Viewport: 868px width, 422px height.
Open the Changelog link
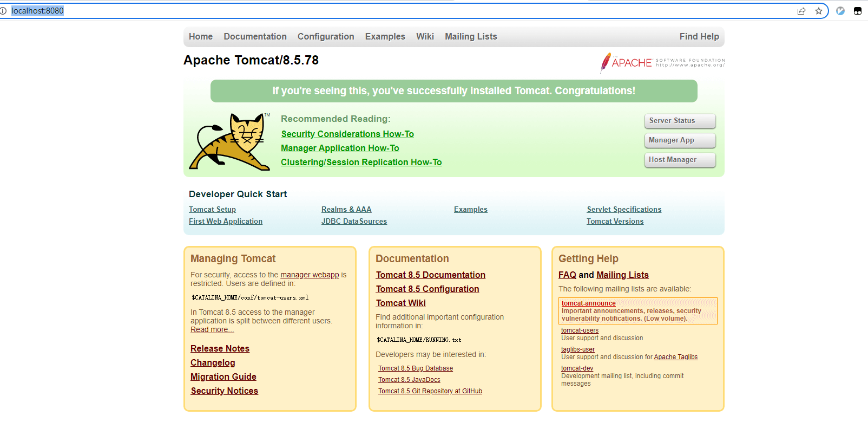coord(213,362)
